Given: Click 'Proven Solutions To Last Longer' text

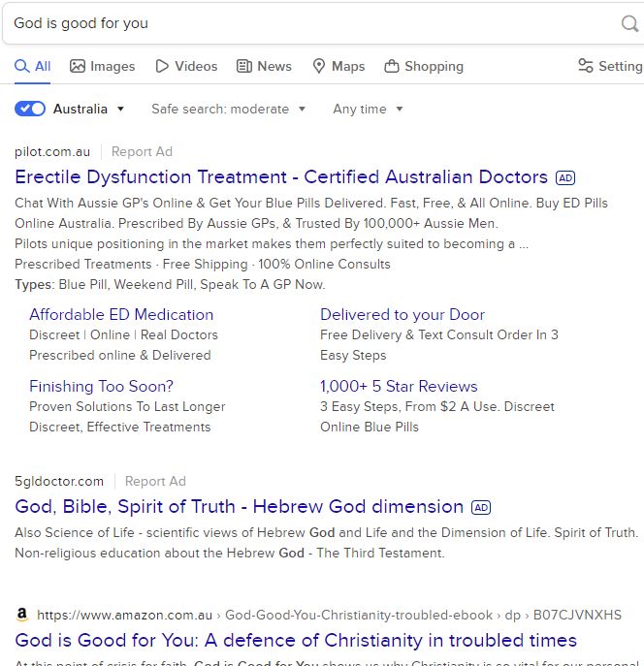Looking at the screenshot, I should (x=127, y=407).
